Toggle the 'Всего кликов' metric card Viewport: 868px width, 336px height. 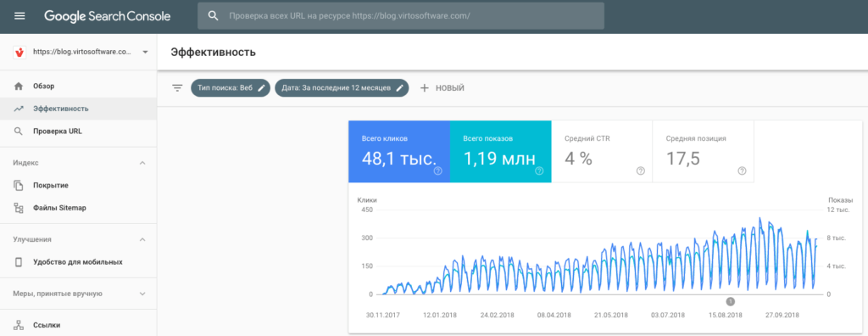[x=399, y=151]
